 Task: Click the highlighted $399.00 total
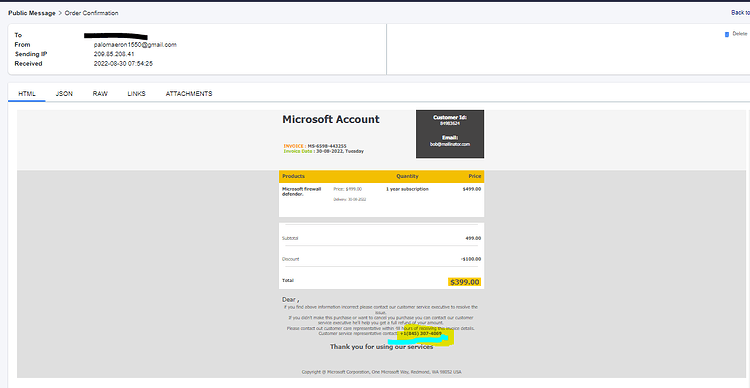464,282
